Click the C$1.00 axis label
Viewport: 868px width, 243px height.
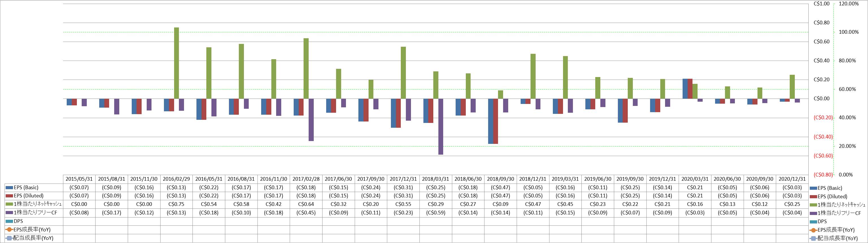coord(821,4)
